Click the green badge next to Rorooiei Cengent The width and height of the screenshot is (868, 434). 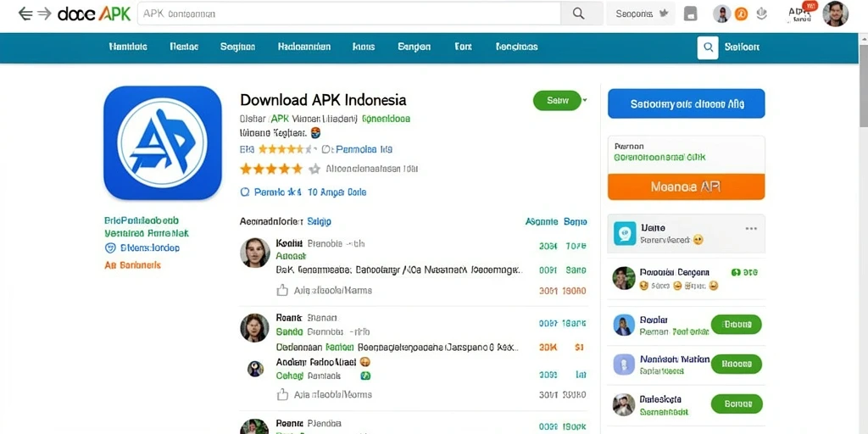[x=737, y=272]
